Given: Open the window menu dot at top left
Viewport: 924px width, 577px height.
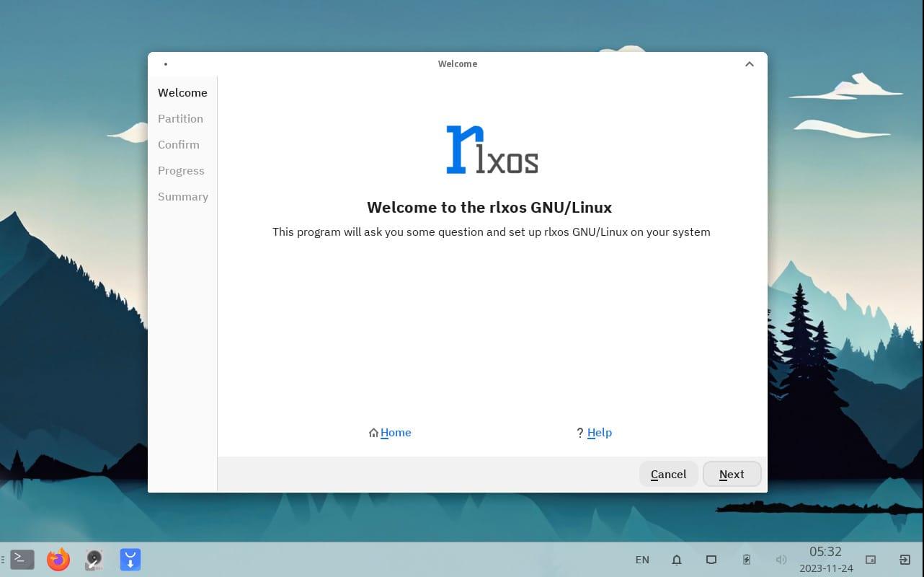Looking at the screenshot, I should click(165, 63).
